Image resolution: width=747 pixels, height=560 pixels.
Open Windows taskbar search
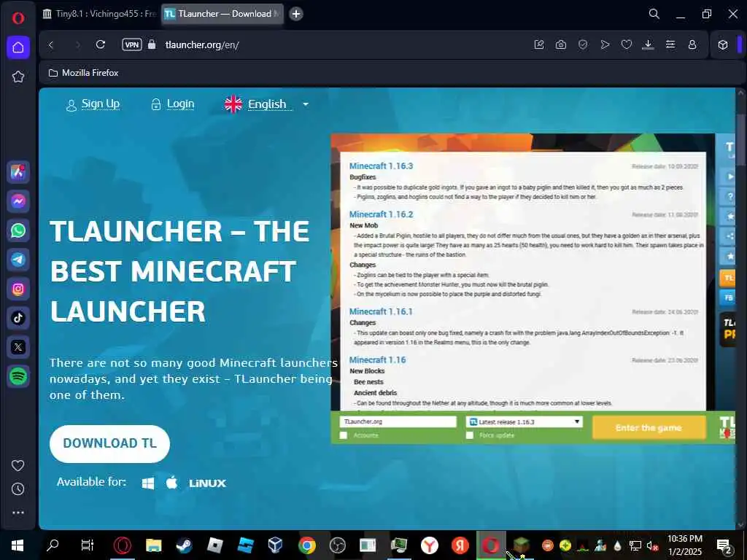click(53, 545)
